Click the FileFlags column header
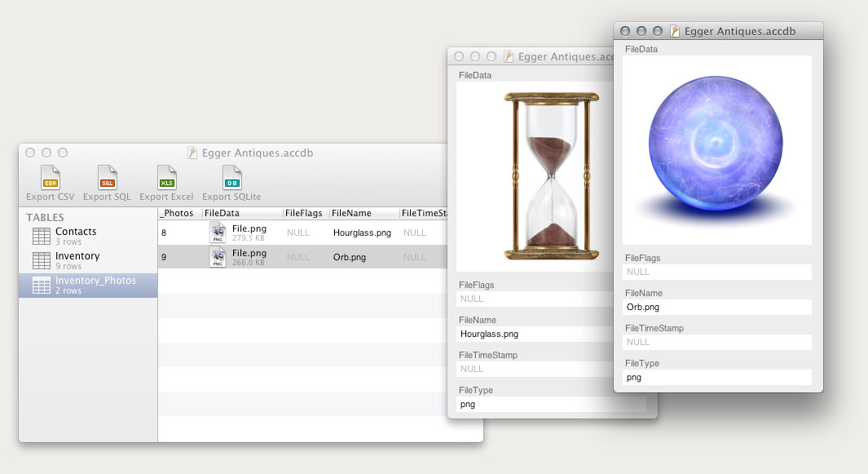Viewport: 868px width, 474px height. [304, 213]
